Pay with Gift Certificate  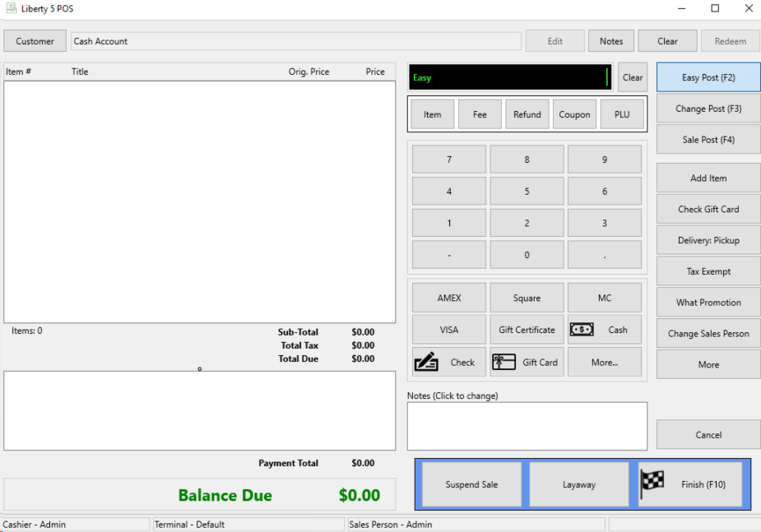tap(527, 330)
